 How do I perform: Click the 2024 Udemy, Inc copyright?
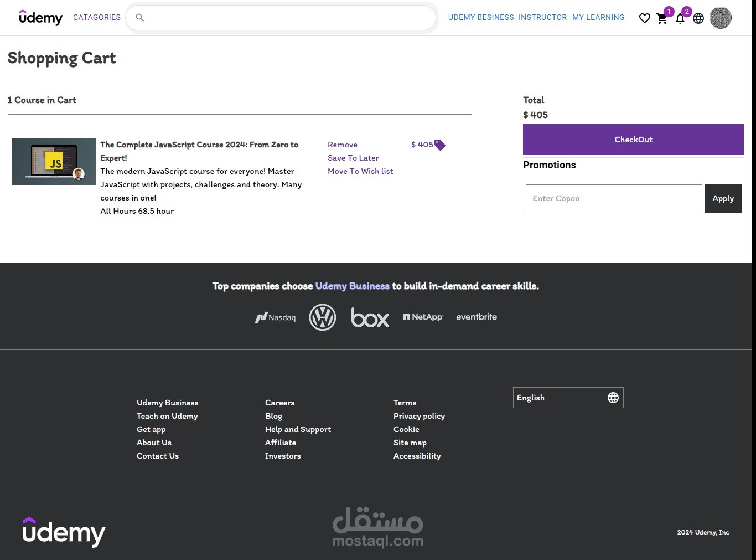(x=703, y=532)
